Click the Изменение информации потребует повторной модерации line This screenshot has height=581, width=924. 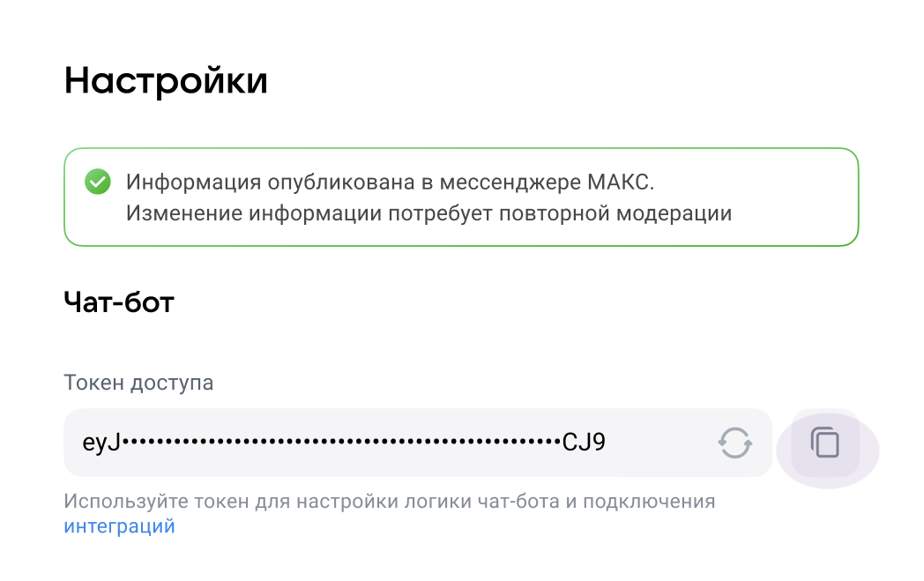click(429, 213)
